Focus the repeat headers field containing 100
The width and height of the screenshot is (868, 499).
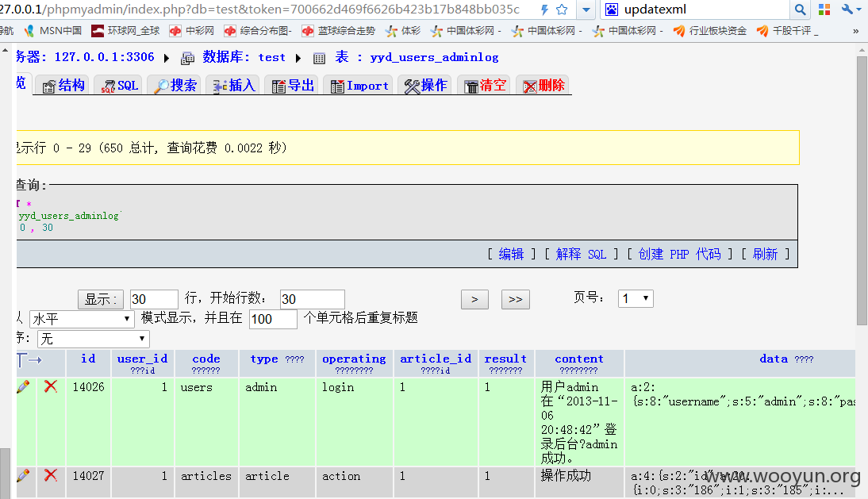click(x=273, y=319)
